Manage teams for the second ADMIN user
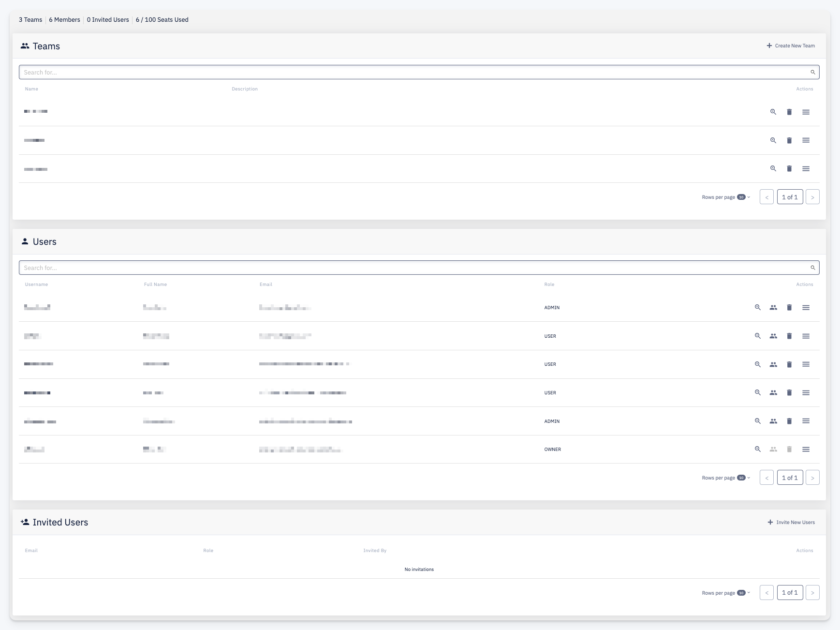The image size is (840, 630). [773, 421]
